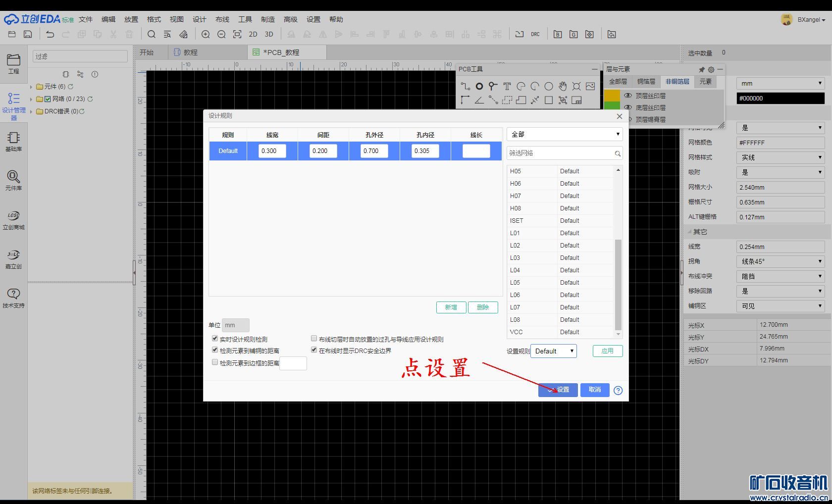Hide the 顶层丝印层 layer via eye icon

628,96
